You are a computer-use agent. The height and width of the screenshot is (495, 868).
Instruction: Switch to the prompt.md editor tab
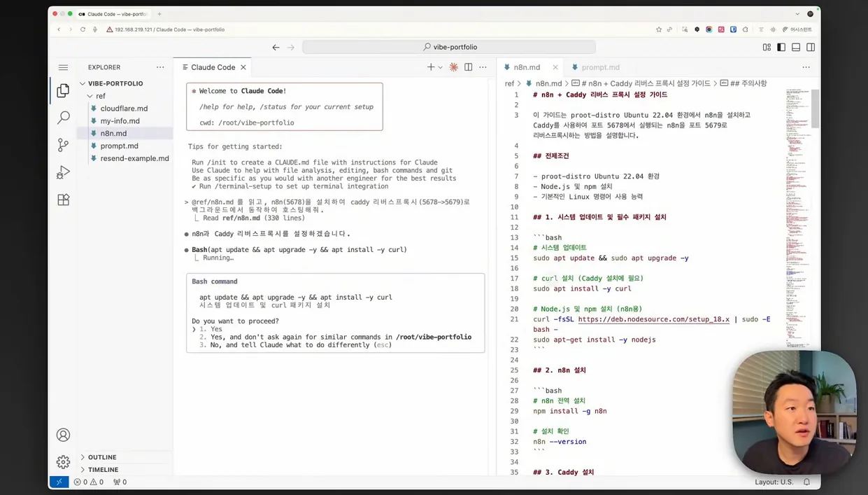(600, 67)
